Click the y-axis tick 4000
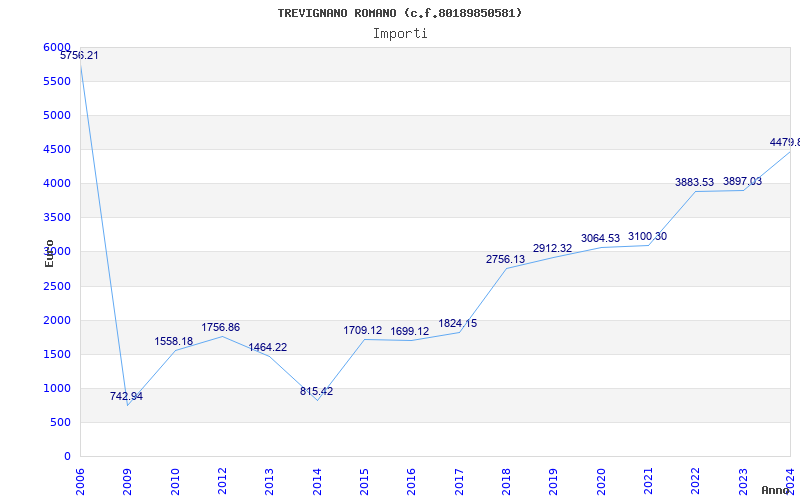The height and width of the screenshot is (500, 800). (57, 183)
